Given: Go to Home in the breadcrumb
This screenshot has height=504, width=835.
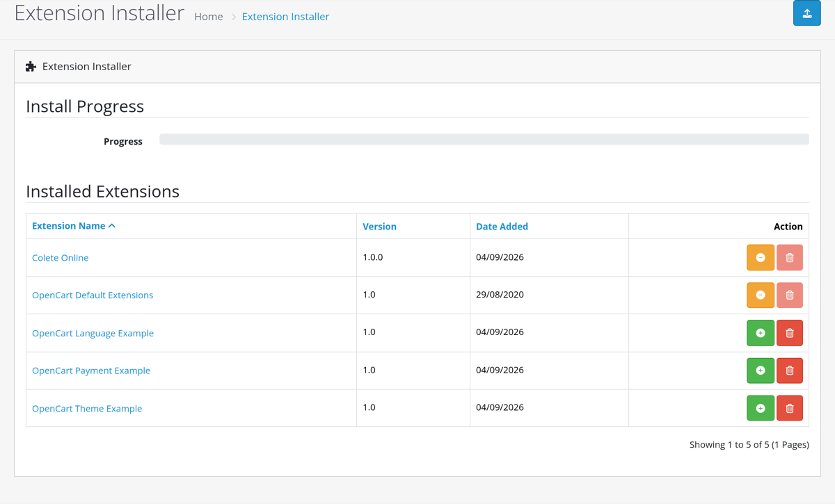Looking at the screenshot, I should 209,17.
